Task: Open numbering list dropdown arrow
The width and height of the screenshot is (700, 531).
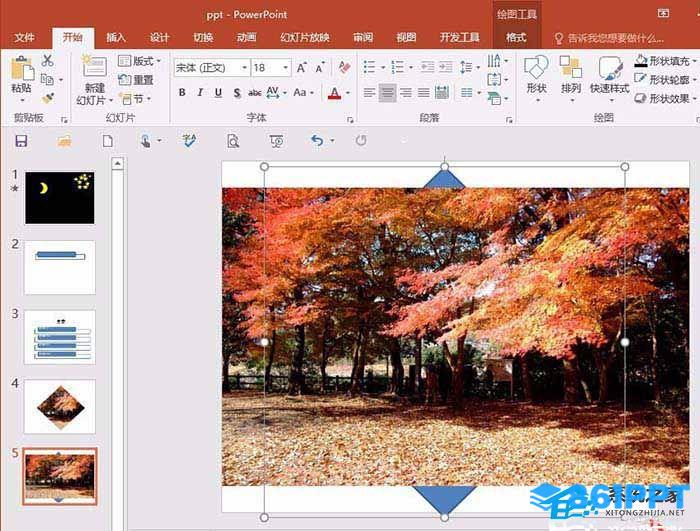Action: point(411,68)
